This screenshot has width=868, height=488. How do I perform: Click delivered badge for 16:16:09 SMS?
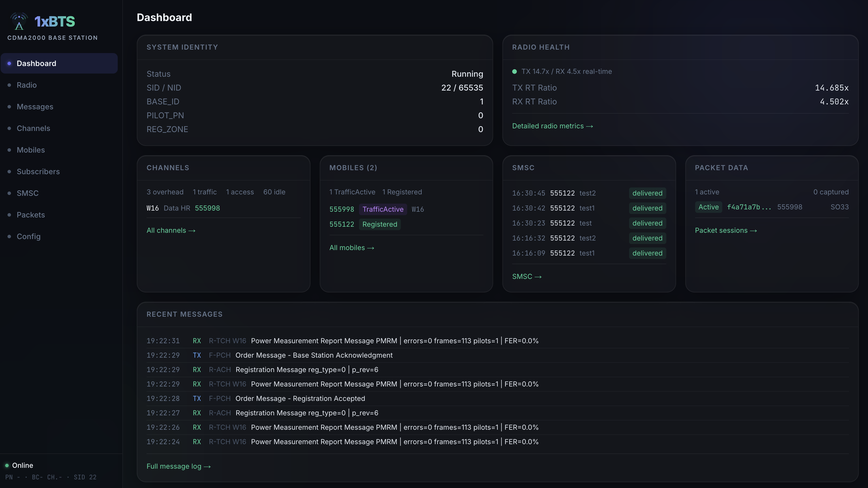[647, 253]
